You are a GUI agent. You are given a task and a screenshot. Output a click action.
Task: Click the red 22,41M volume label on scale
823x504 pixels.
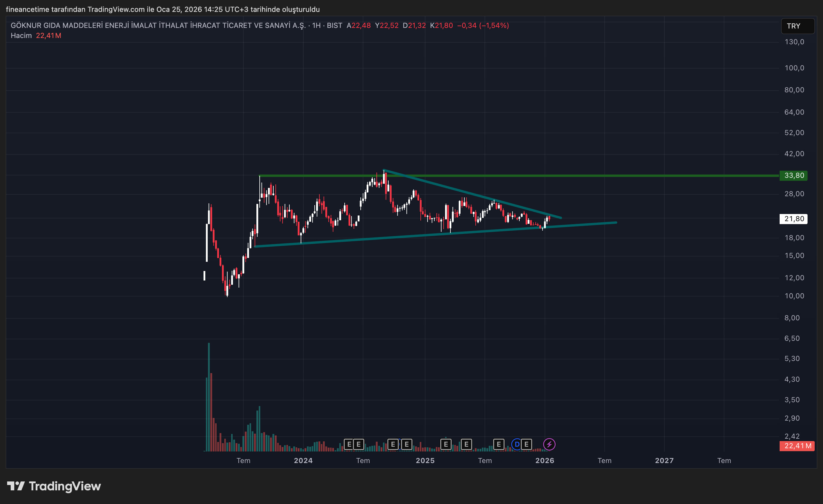click(797, 446)
